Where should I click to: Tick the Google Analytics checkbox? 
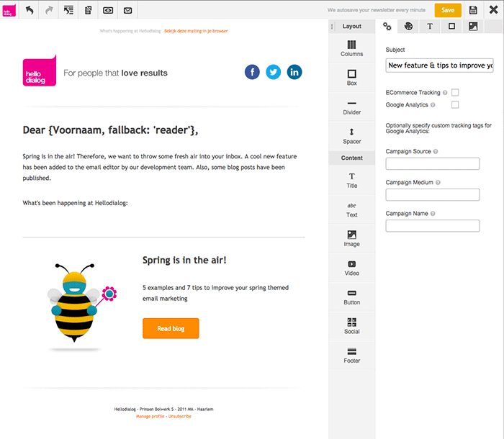coord(455,105)
